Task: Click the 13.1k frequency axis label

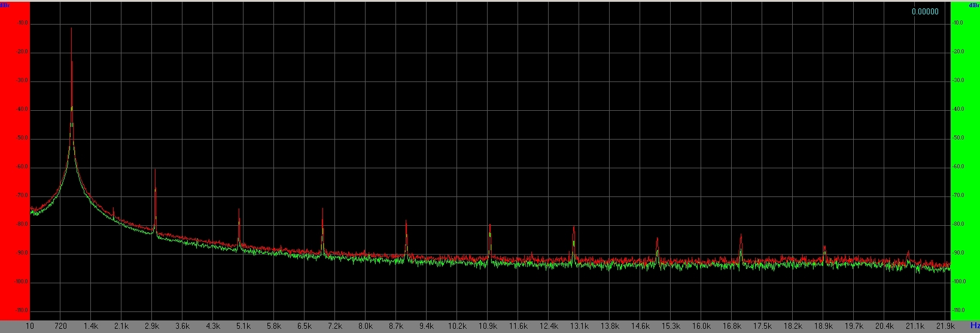Action: click(x=579, y=326)
